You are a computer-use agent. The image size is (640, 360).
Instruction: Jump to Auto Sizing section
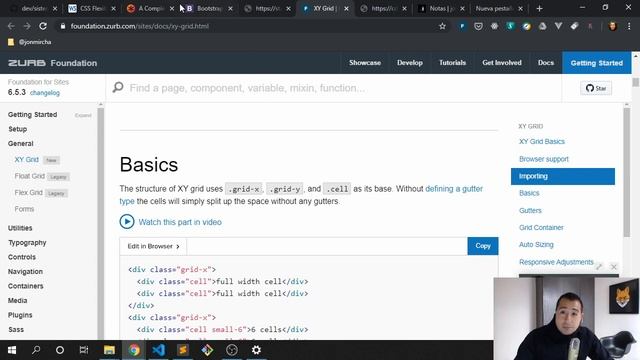536,244
